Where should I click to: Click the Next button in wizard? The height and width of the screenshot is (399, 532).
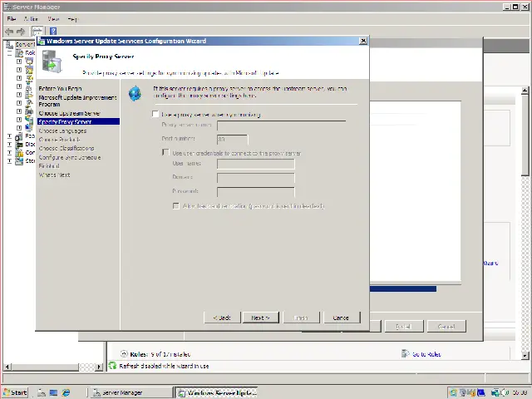(x=260, y=318)
